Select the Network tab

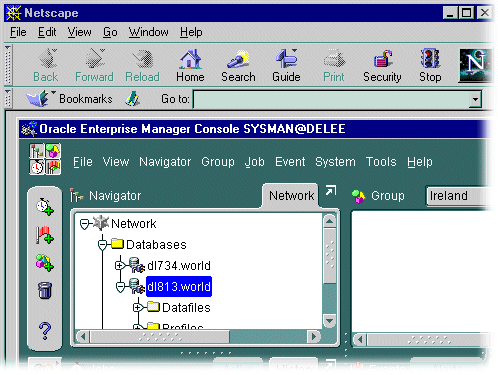pos(291,196)
